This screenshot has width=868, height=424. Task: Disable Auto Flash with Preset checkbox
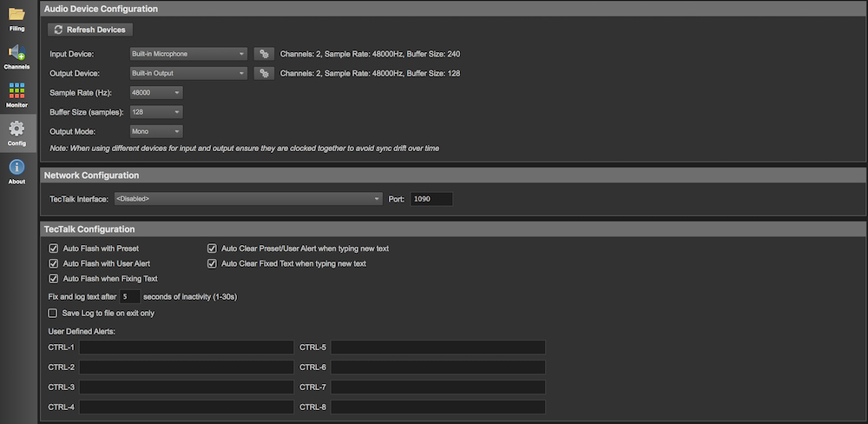[54, 248]
